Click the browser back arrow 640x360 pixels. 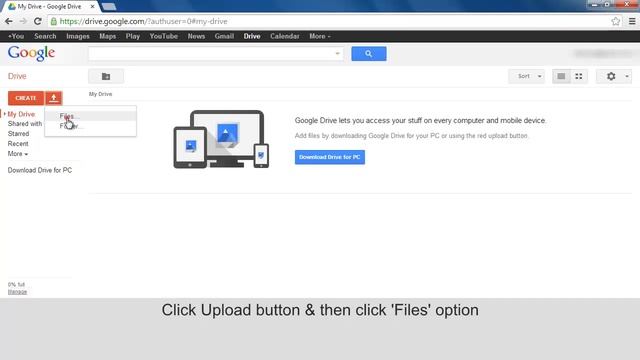[x=9, y=21]
